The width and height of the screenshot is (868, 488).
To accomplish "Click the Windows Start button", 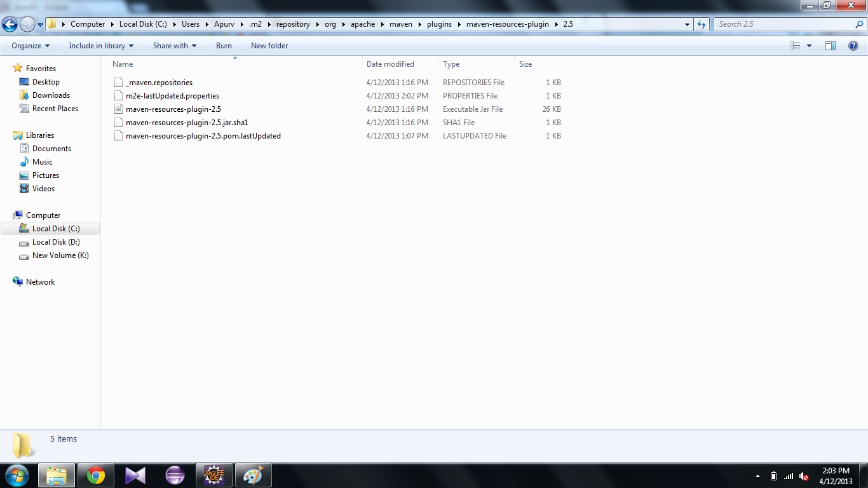I will (16, 475).
